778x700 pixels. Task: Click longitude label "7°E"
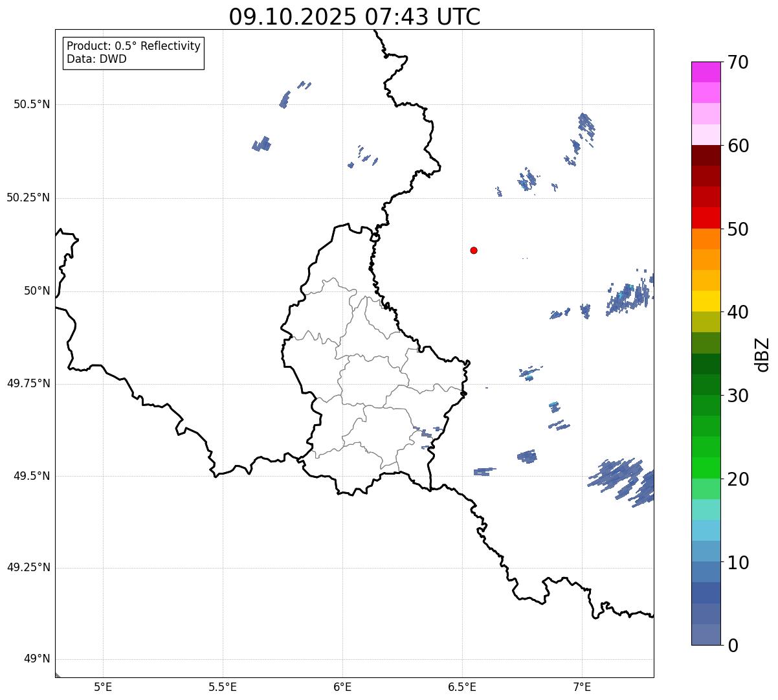point(582,687)
